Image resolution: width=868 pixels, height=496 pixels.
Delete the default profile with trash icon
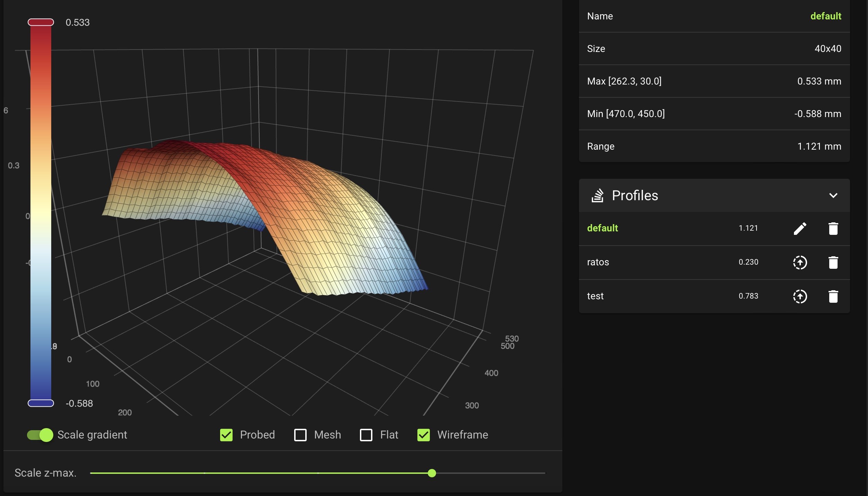coord(833,229)
